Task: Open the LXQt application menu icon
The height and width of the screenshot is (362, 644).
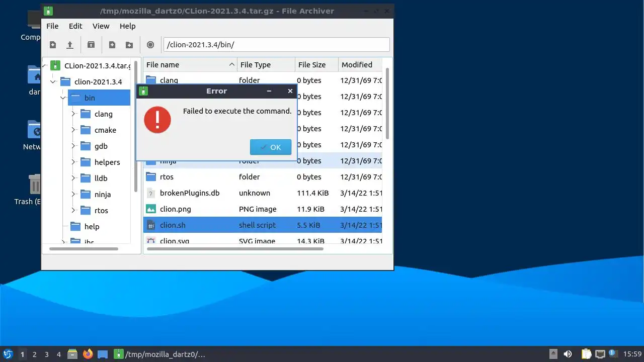Action: pos(8,354)
